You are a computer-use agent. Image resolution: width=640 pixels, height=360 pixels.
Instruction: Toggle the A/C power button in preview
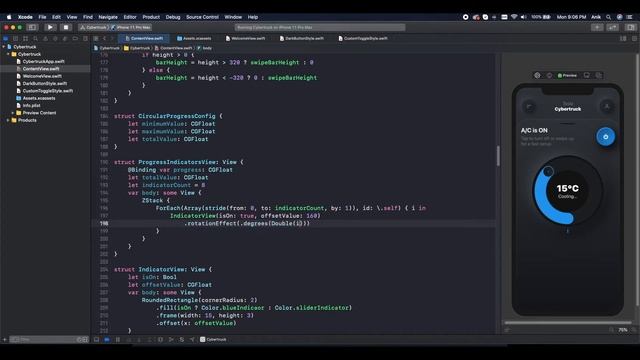click(x=606, y=137)
